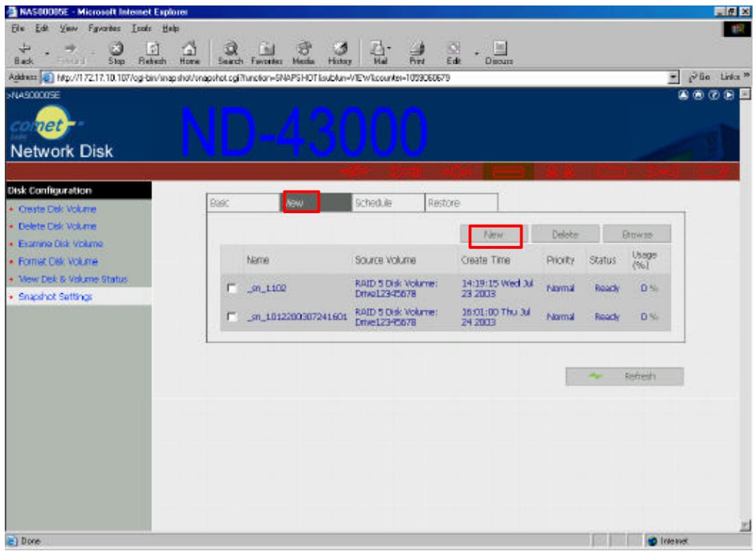This screenshot has height=551, width=756.
Task: Click the Mail toolbar icon
Action: pos(379,53)
